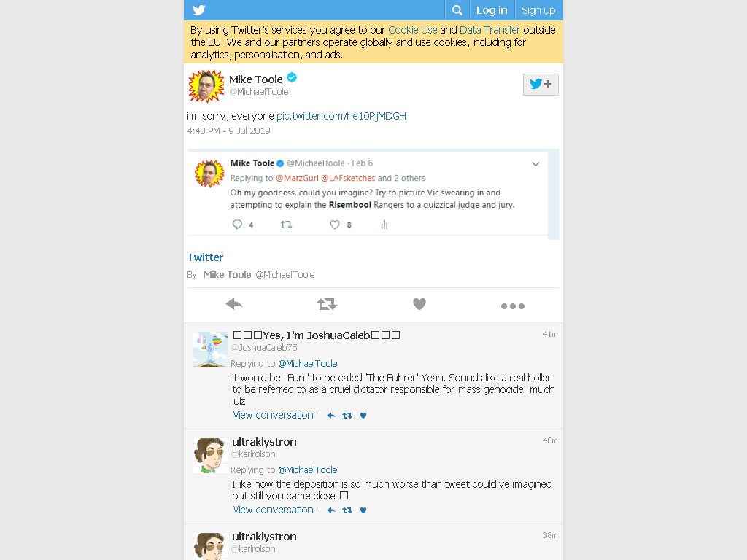Open search with the magnifier icon
The height and width of the screenshot is (560, 747).
pos(457,10)
